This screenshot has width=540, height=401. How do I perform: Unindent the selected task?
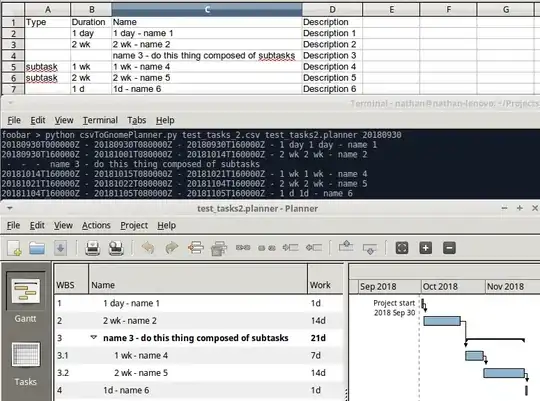coord(314,247)
